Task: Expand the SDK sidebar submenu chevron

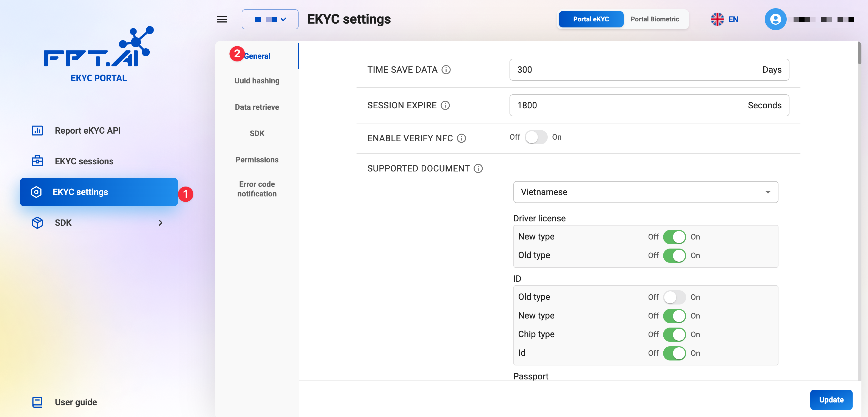Action: pyautogui.click(x=160, y=223)
